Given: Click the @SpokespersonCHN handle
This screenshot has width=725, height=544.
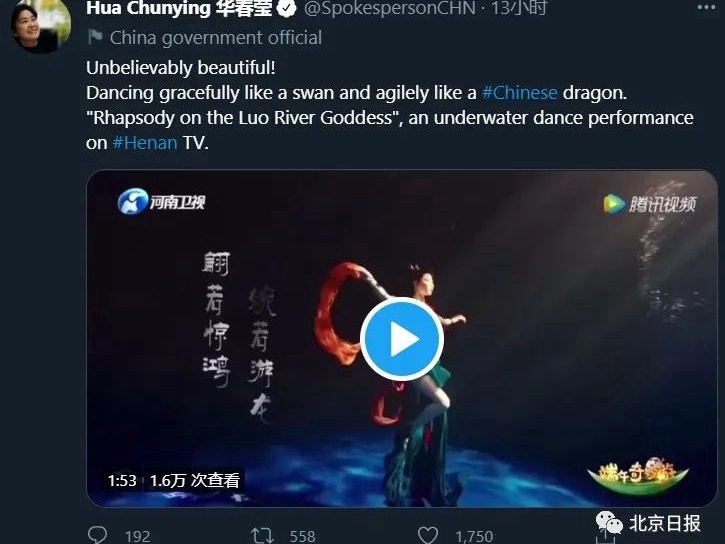Looking at the screenshot, I should point(389,8).
